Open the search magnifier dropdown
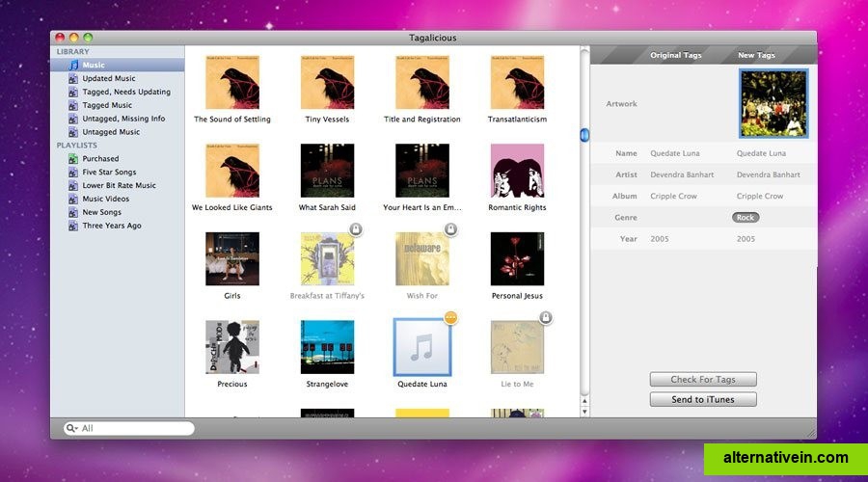 tap(71, 428)
